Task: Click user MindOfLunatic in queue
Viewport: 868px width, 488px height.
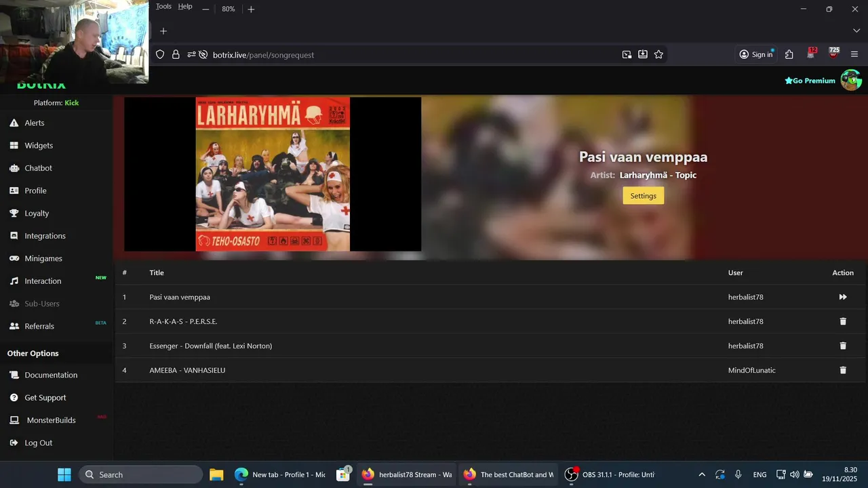Action: [751, 370]
